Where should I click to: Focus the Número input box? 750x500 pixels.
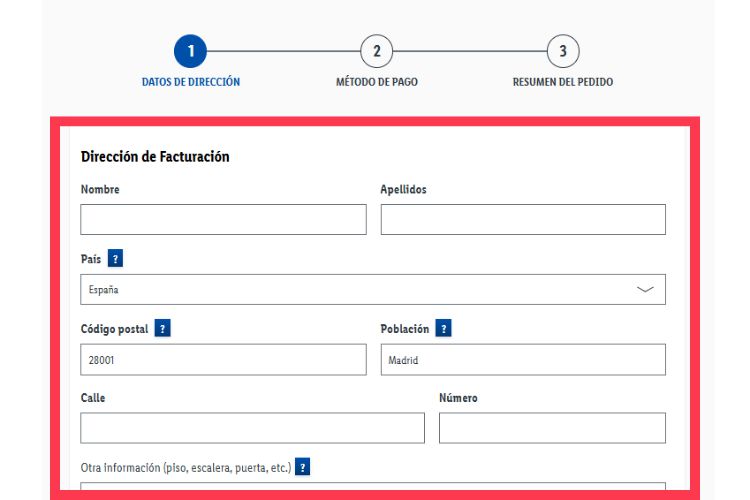point(552,428)
